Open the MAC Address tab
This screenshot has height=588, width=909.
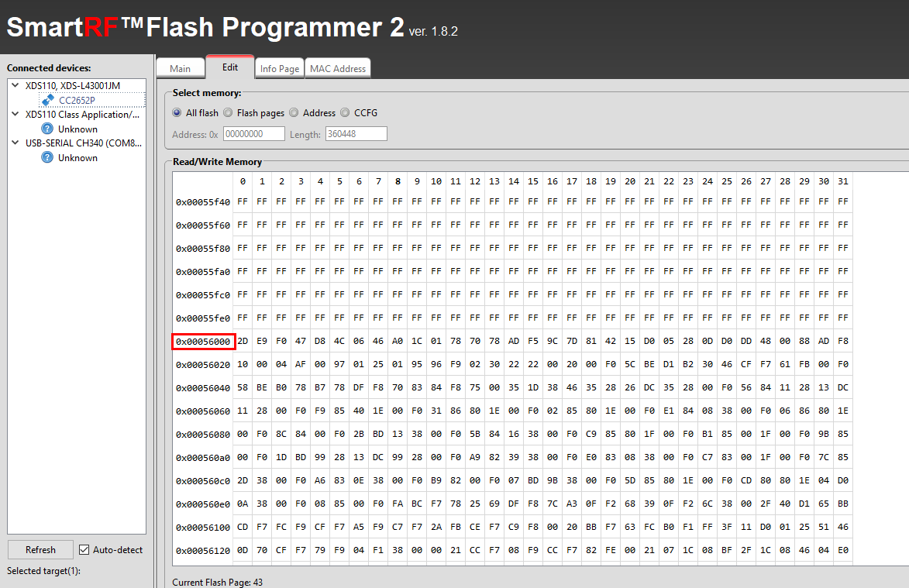pos(338,68)
